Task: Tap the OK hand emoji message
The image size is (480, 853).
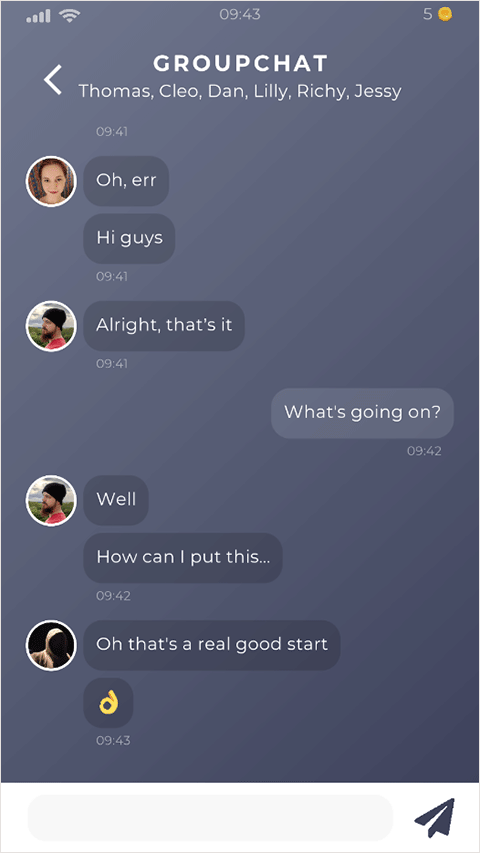Action: pyautogui.click(x=108, y=703)
